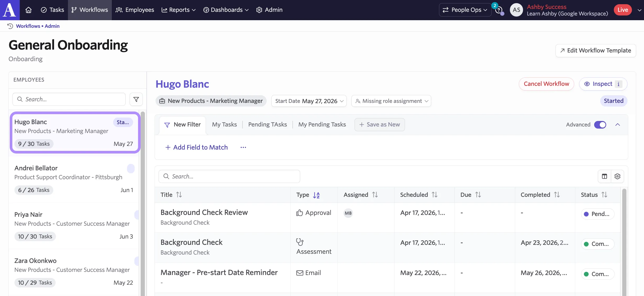Viewport: 644px width, 296px height.
Task: Sort by Due column
Action: pyautogui.click(x=478, y=195)
